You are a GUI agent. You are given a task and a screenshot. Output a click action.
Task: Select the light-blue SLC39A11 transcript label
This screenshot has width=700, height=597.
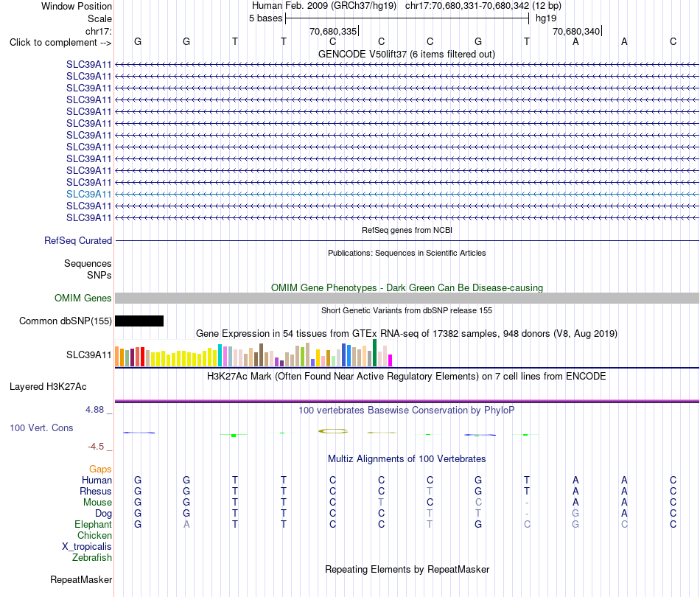click(88, 195)
